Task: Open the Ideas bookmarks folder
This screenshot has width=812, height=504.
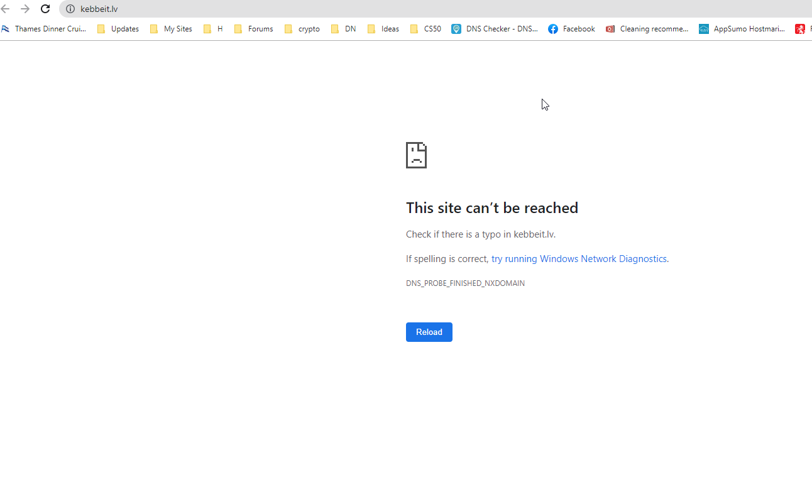Action: 383,28
